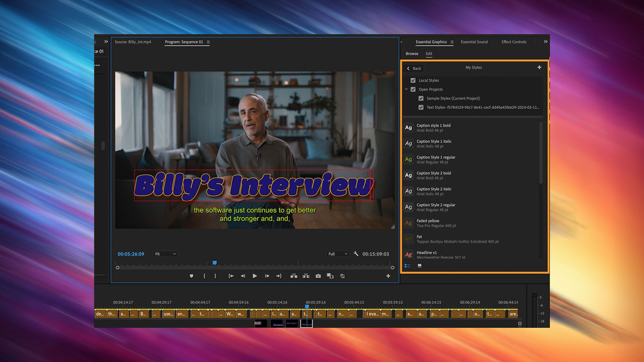The width and height of the screenshot is (644, 362).
Task: Select the Mark Out icon
Action: pyautogui.click(x=215, y=276)
